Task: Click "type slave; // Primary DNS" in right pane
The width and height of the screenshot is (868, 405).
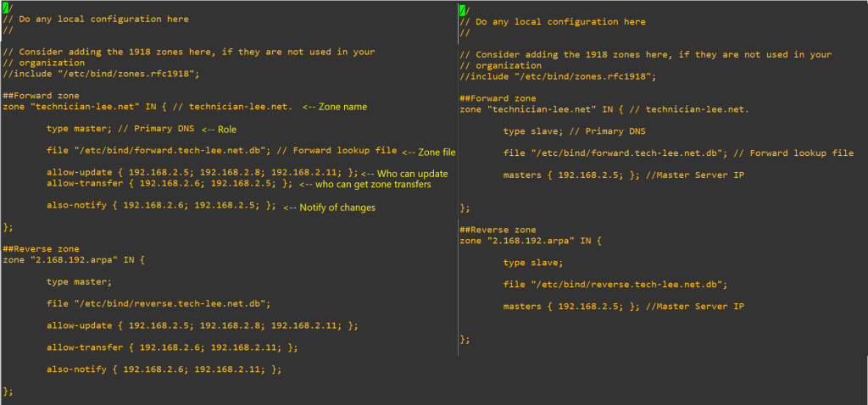Action: pyautogui.click(x=574, y=131)
